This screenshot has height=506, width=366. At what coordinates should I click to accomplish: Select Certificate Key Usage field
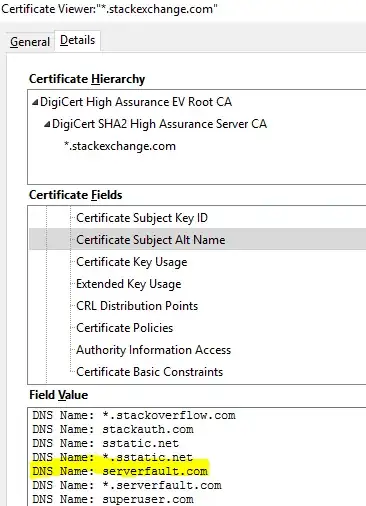132,262
